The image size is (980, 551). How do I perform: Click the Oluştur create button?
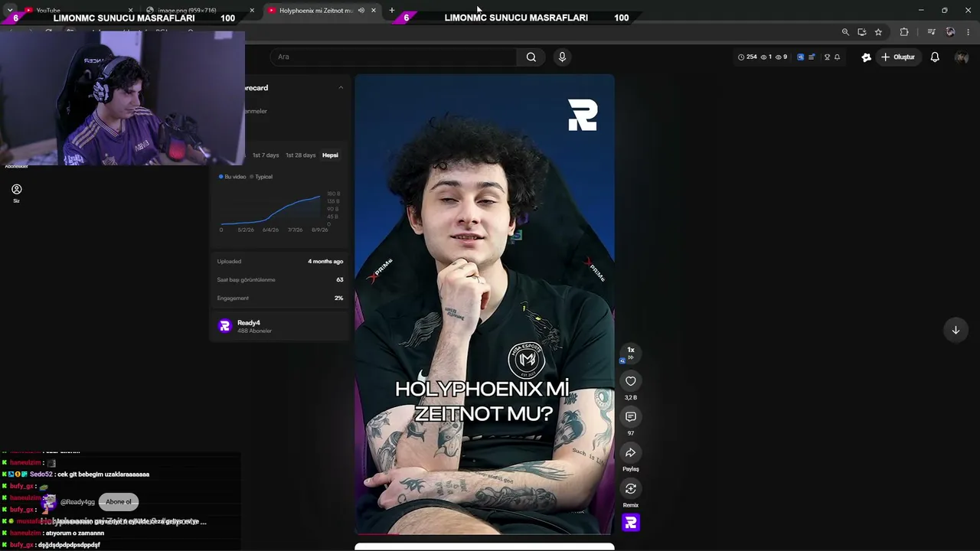click(x=898, y=57)
